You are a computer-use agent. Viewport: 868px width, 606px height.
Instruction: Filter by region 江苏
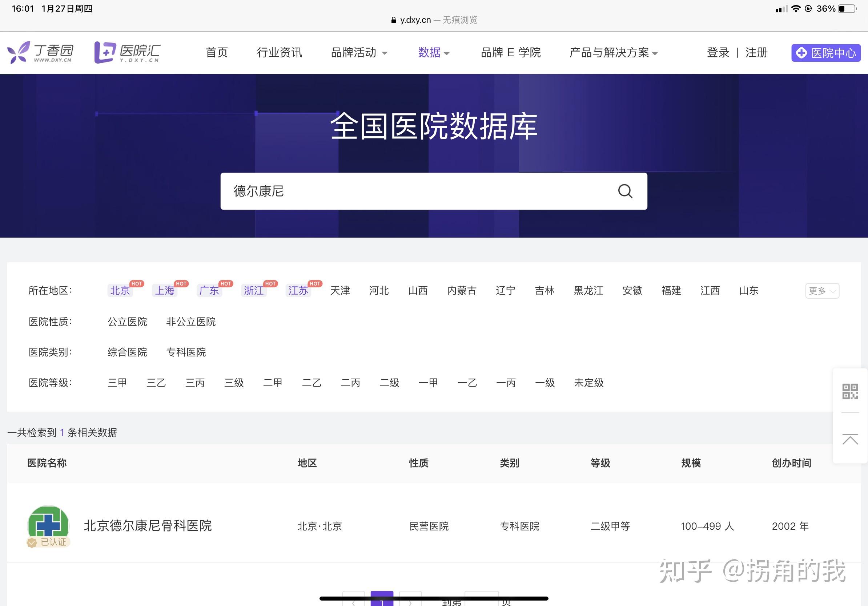coord(298,290)
